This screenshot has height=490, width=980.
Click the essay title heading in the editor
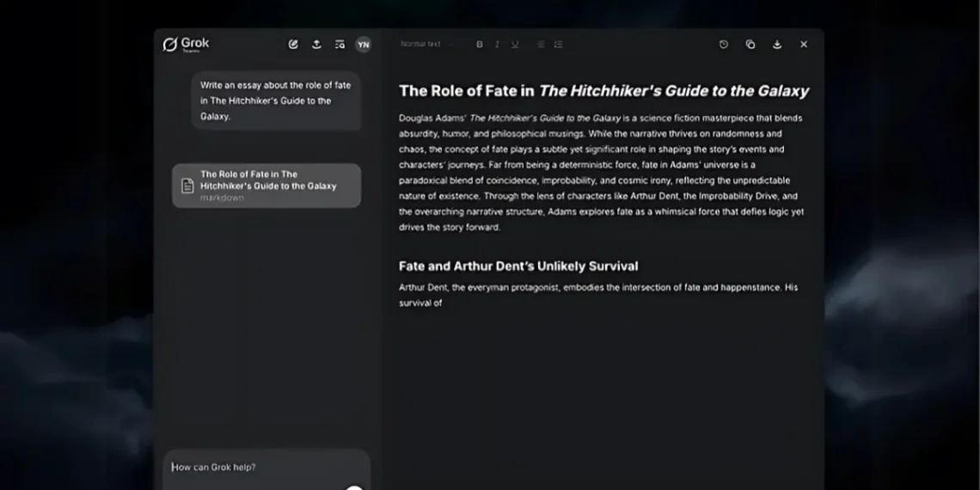tap(603, 91)
